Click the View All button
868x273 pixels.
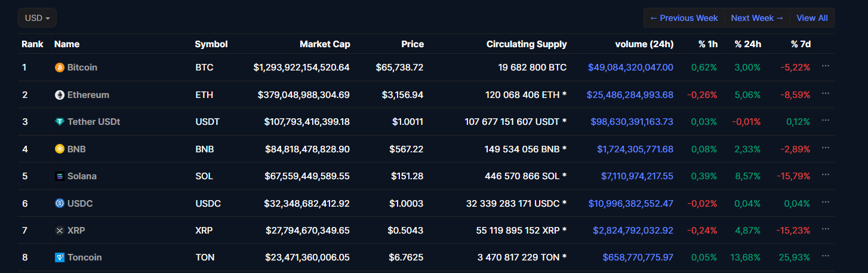[812, 18]
